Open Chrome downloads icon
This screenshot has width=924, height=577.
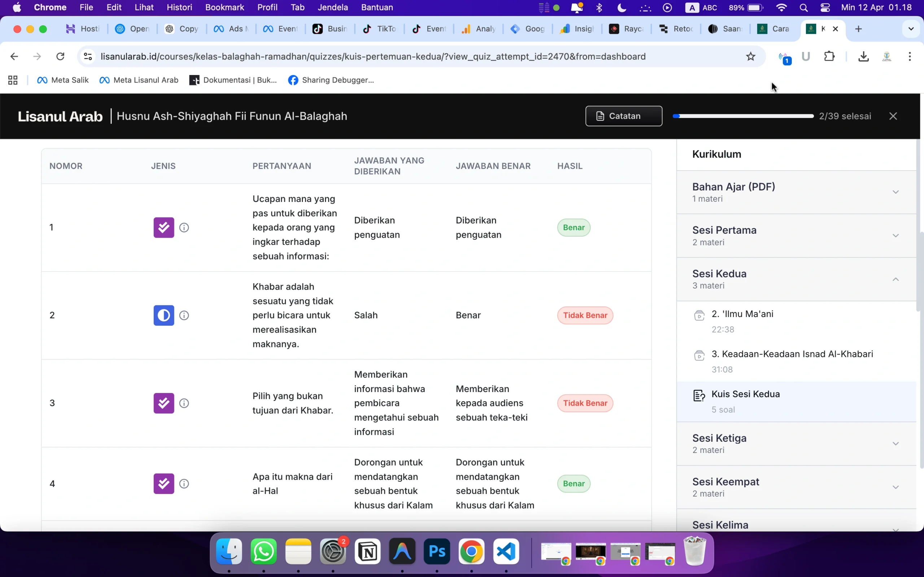coord(863,57)
